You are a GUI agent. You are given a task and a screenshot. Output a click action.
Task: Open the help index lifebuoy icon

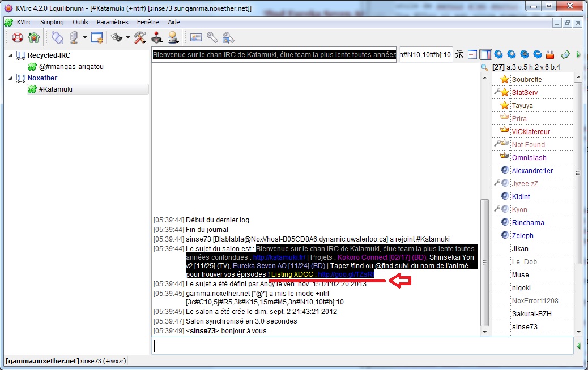coord(17,38)
